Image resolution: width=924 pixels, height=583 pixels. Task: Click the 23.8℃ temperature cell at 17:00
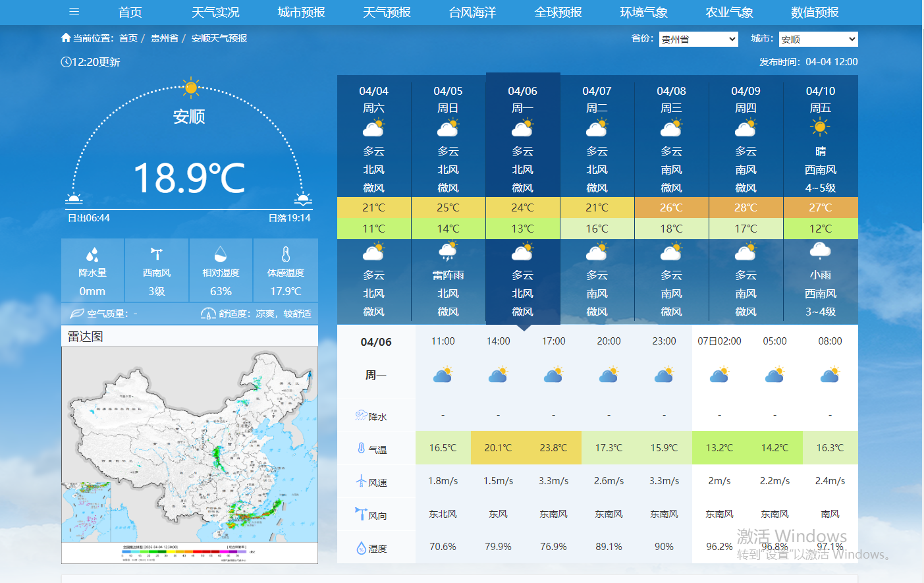553,448
